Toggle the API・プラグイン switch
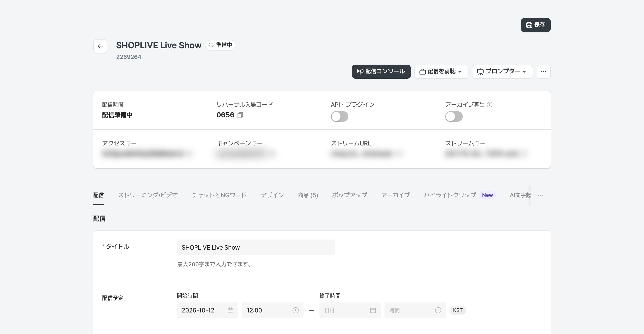 (x=339, y=116)
